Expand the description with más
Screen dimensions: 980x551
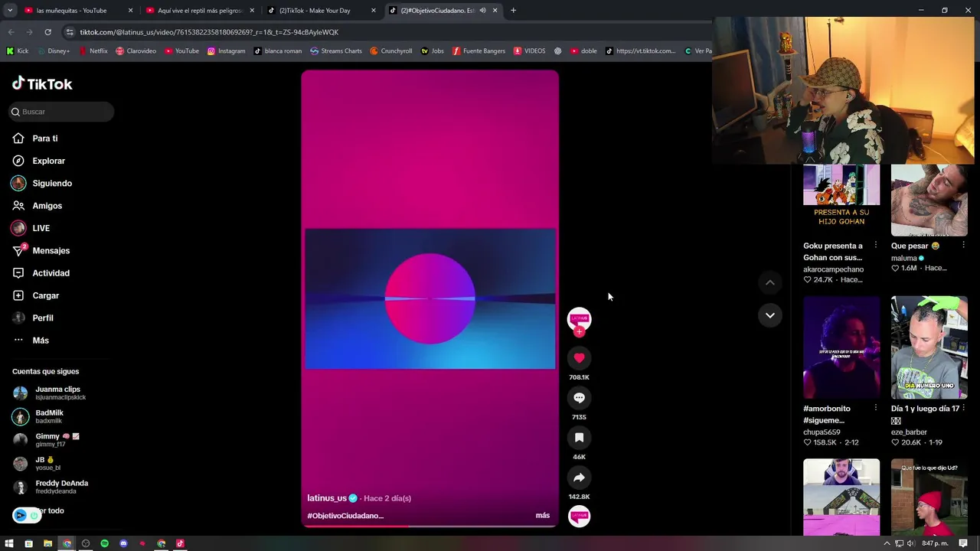coord(543,516)
